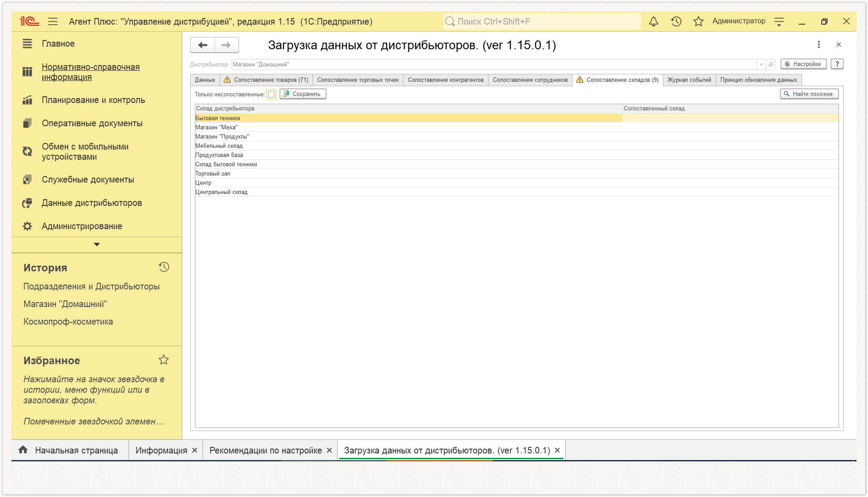Switch to Сопоставление сотрудников tab

click(x=530, y=80)
